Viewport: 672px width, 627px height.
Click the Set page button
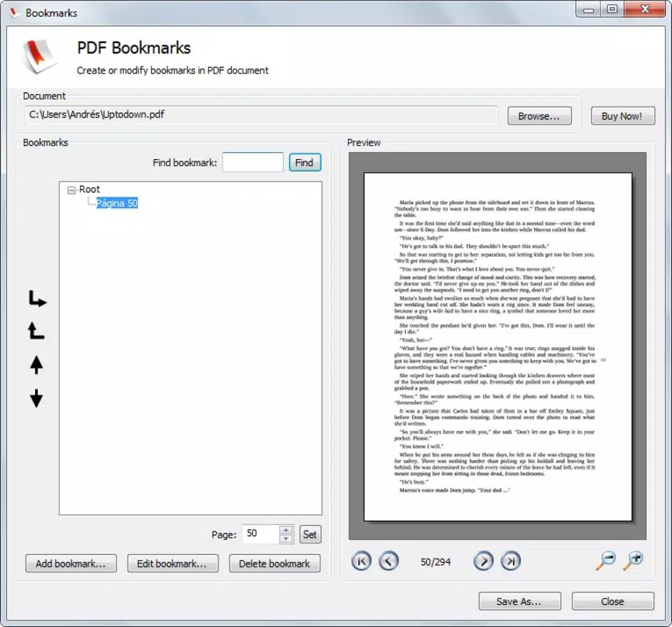coord(310,535)
